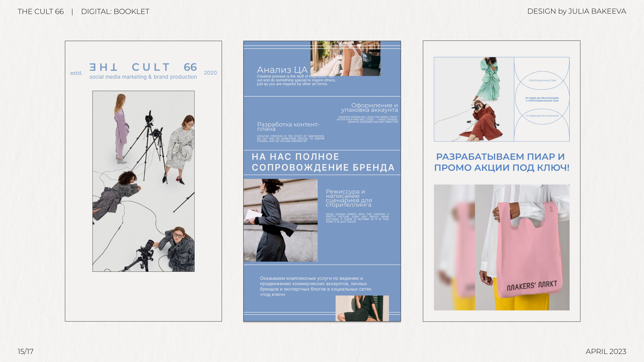Screen dimensions: 644x362
Task: Click 'РАЗРАБАТЫВАЕМ ПИАР И ПРОМО АКЦИИ' headline
Action: (502, 162)
